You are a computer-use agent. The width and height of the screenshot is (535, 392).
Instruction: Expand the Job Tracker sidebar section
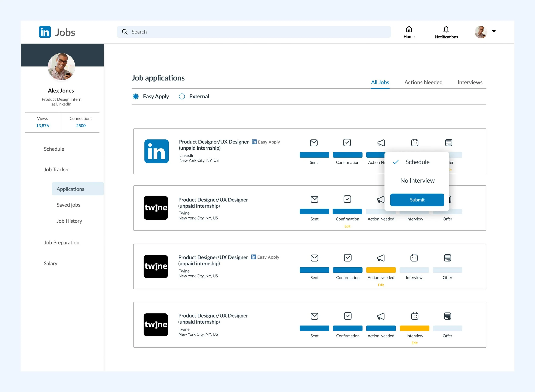pos(56,169)
